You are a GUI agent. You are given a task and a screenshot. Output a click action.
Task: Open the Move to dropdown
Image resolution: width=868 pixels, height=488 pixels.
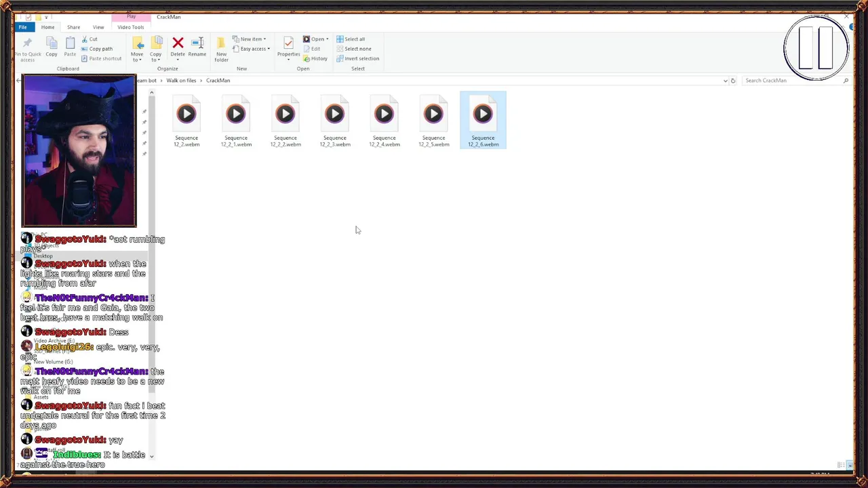pyautogui.click(x=137, y=49)
